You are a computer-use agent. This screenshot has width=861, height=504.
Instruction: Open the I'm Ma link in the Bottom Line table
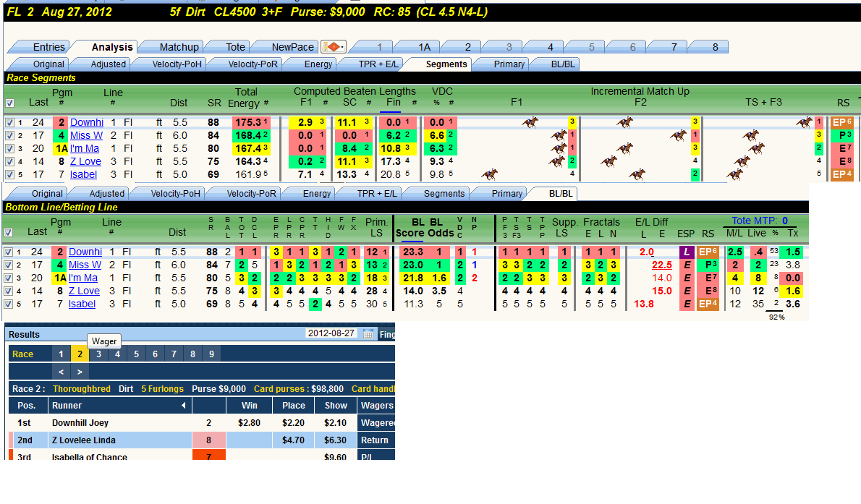tap(83, 278)
